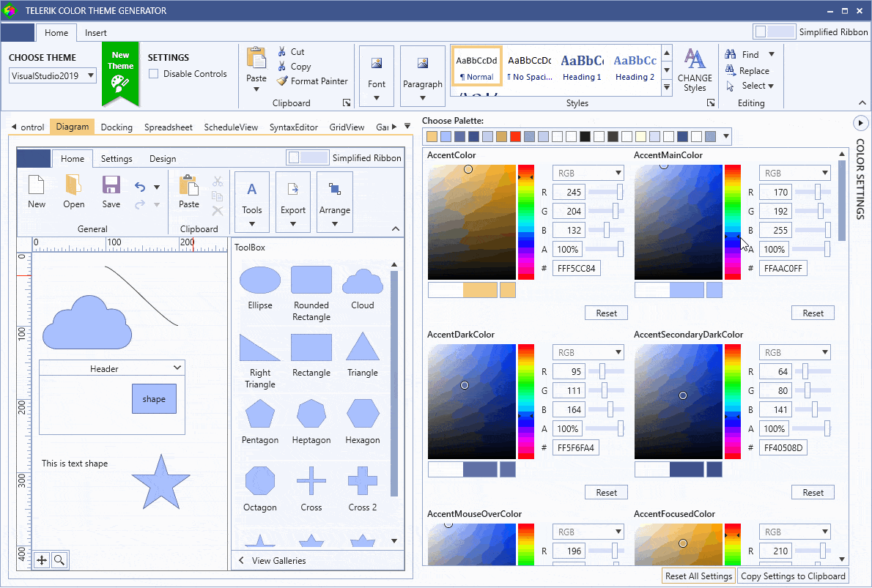The width and height of the screenshot is (872, 588).
Task: Expand the Styles gallery more arrow
Action: pyautogui.click(x=667, y=87)
